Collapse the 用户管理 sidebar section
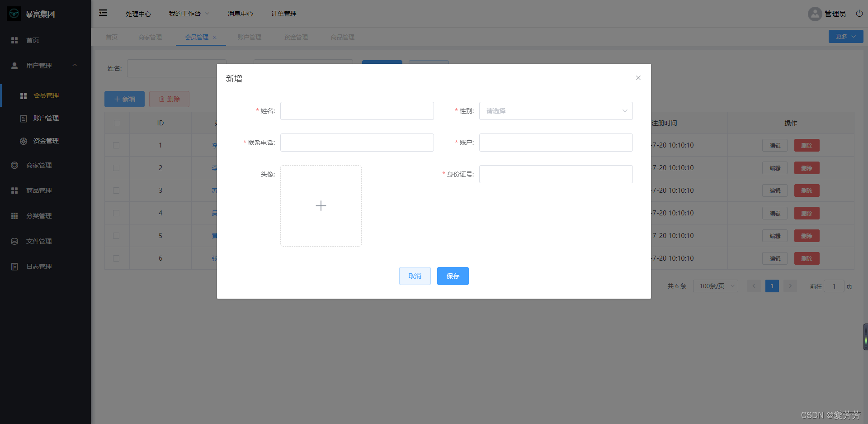This screenshot has height=424, width=868. [75, 65]
